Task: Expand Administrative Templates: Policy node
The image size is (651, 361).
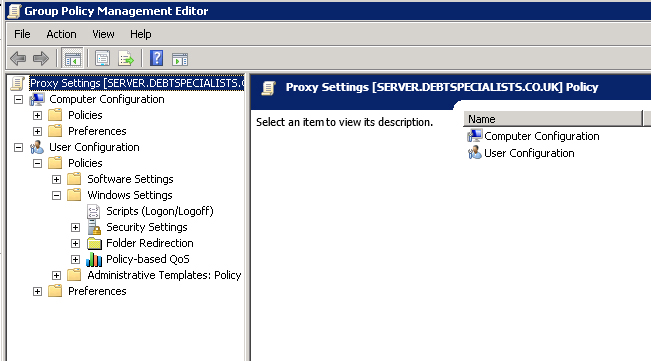Action: pyautogui.click(x=56, y=276)
